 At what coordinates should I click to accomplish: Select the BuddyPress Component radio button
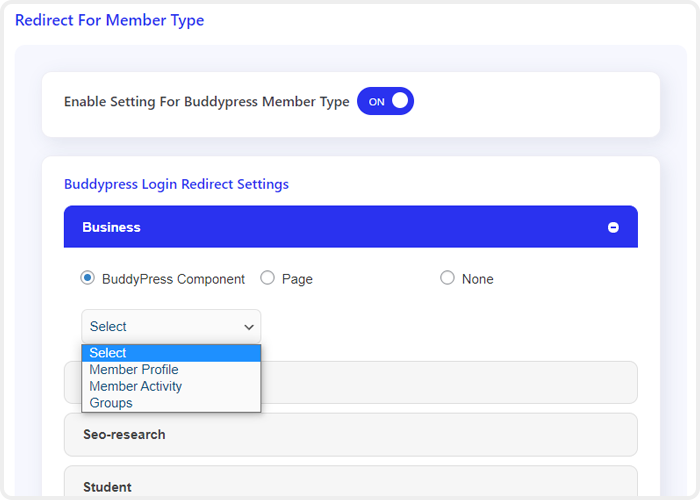[88, 278]
